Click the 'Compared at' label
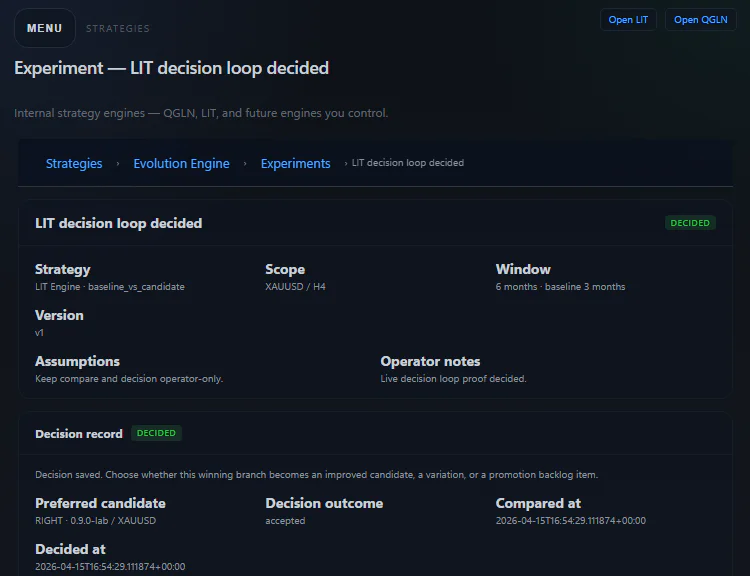Screen dimensions: 750x576 click(x=538, y=504)
